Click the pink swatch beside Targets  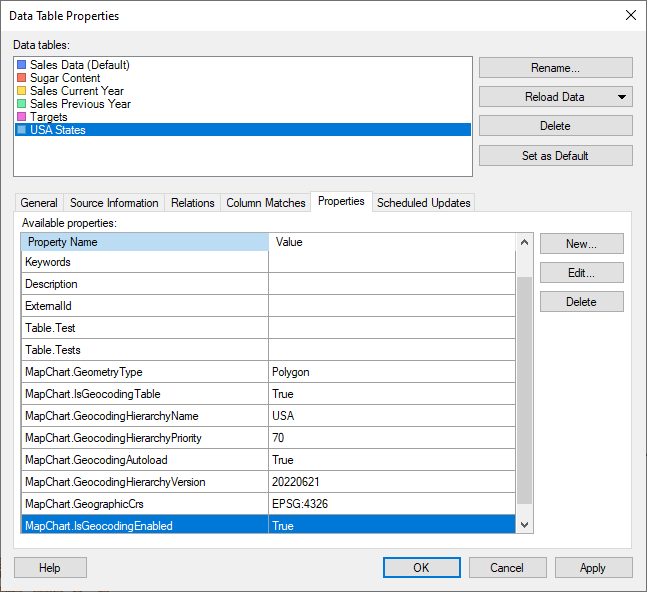[21, 117]
